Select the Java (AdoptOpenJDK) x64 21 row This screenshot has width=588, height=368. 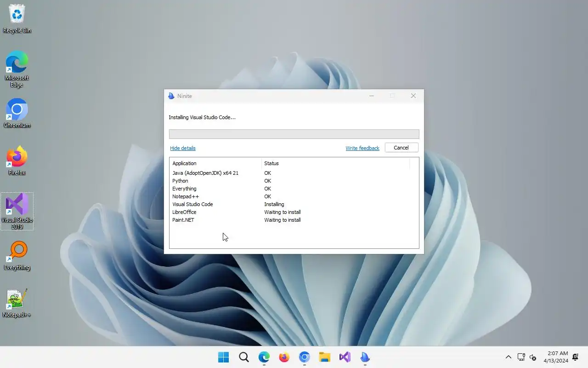[x=294, y=173]
